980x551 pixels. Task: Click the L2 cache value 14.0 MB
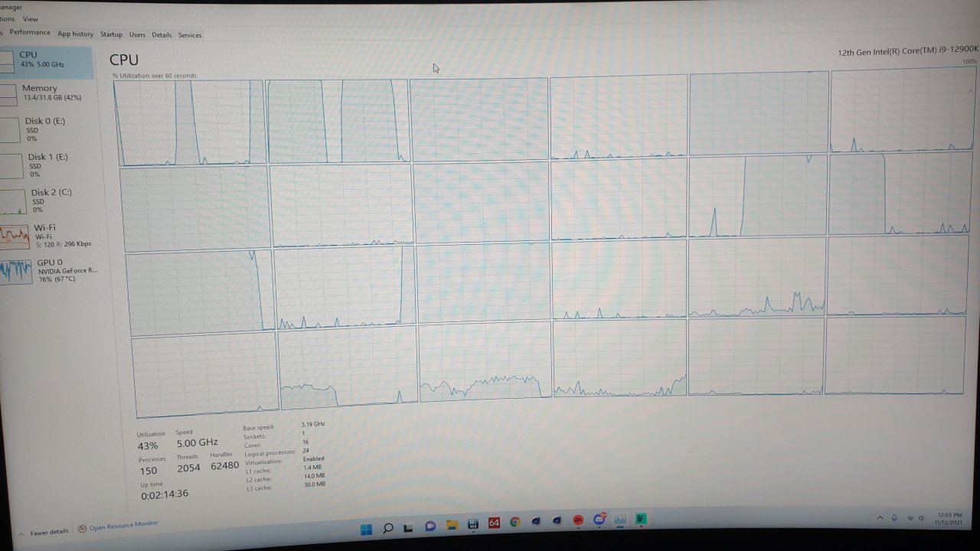click(315, 476)
